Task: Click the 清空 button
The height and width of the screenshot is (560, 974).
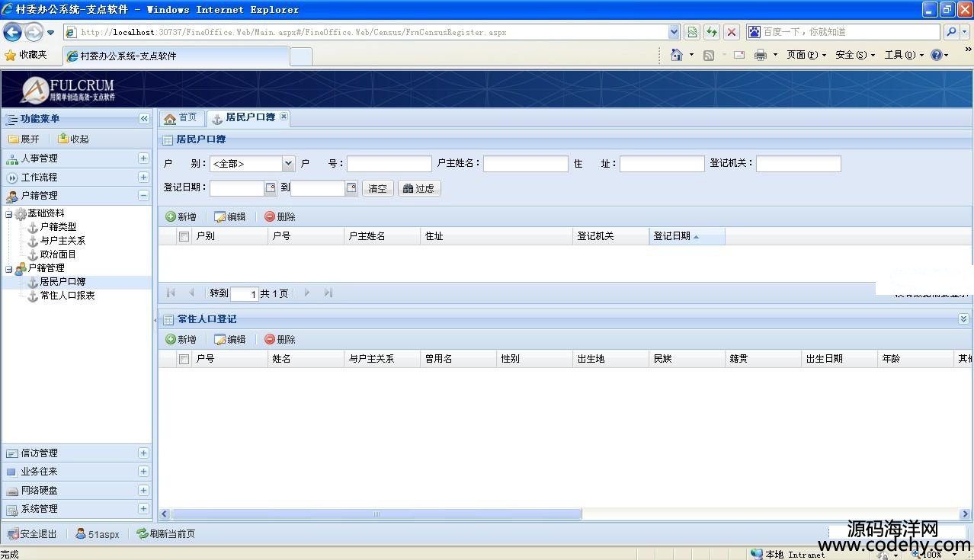Action: pyautogui.click(x=378, y=188)
